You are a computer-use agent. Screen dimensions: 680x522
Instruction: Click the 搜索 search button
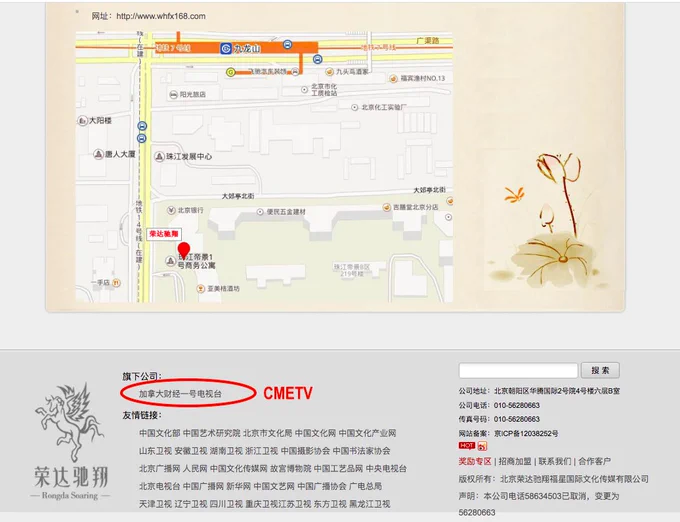click(600, 370)
